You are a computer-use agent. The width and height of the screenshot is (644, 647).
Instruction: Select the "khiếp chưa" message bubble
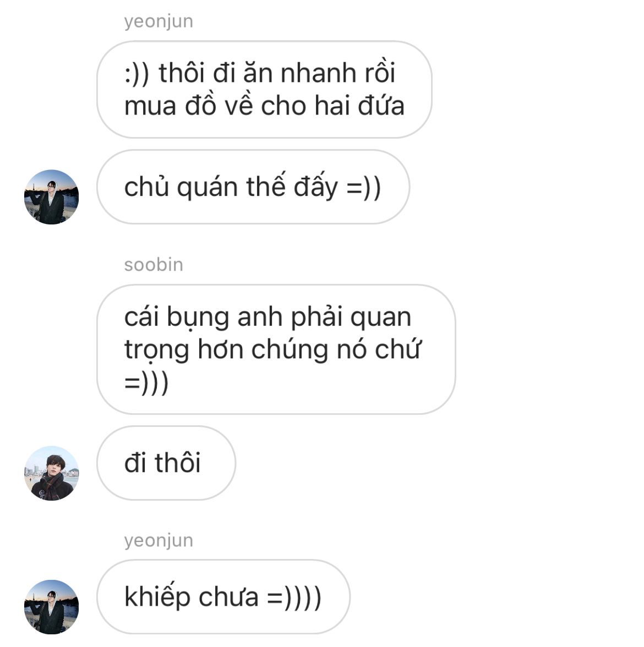click(x=223, y=596)
